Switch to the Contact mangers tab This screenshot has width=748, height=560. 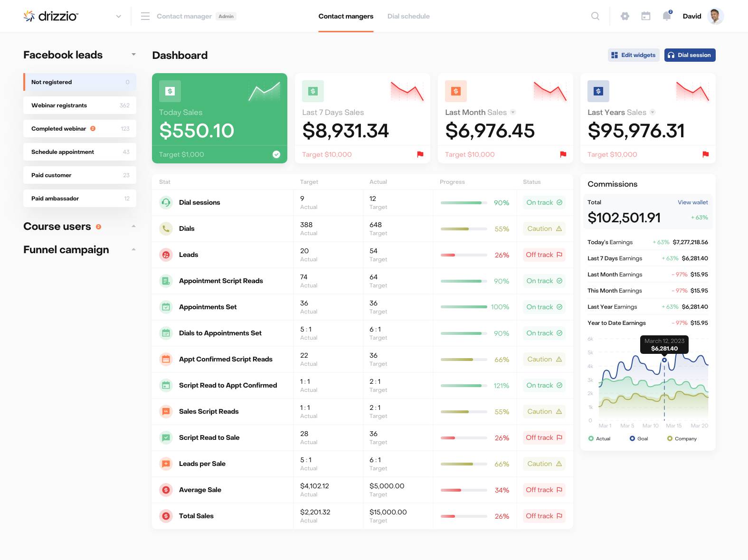coord(346,16)
